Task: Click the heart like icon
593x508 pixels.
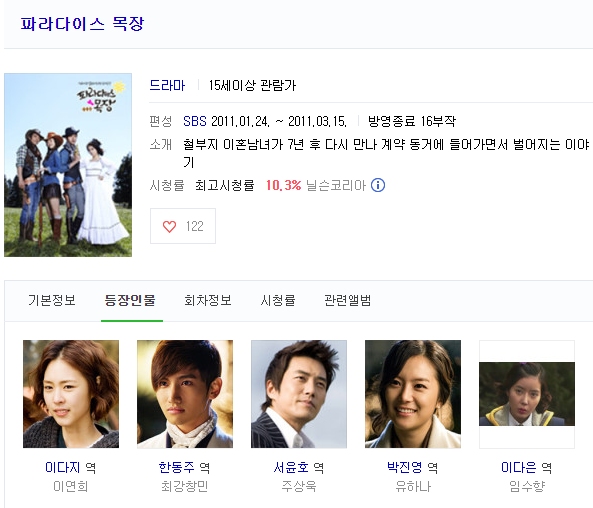Action: click(169, 226)
